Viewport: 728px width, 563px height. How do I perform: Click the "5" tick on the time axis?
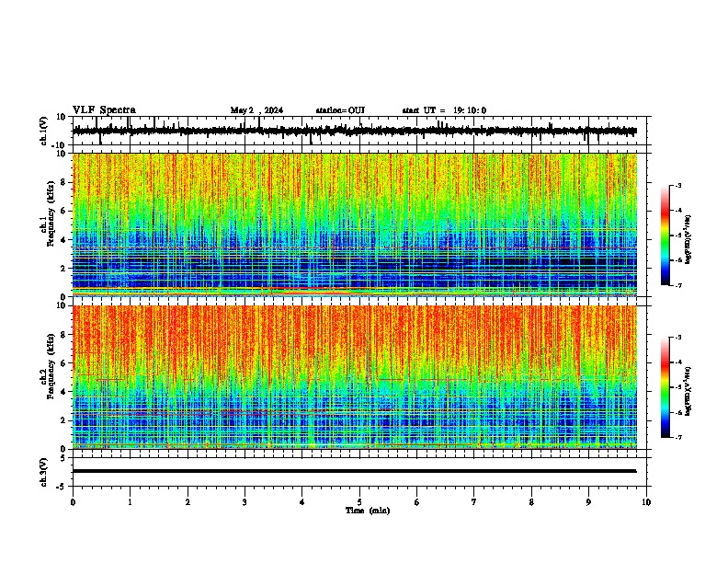(359, 502)
